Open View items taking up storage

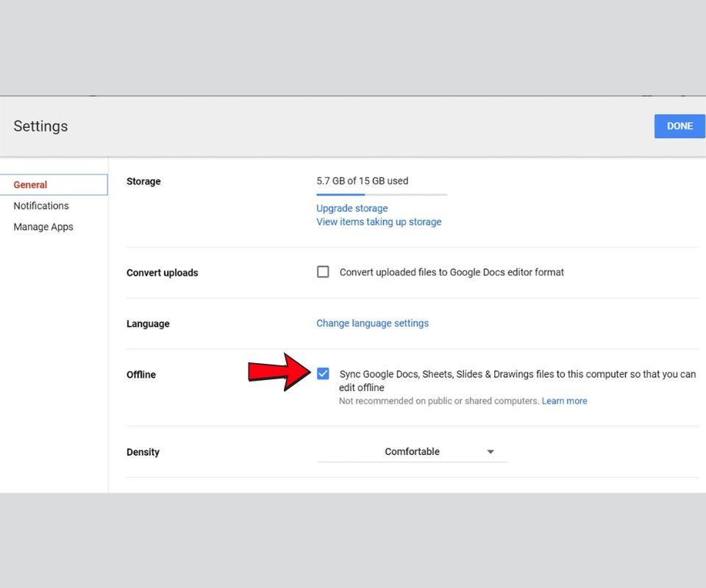pyautogui.click(x=379, y=221)
